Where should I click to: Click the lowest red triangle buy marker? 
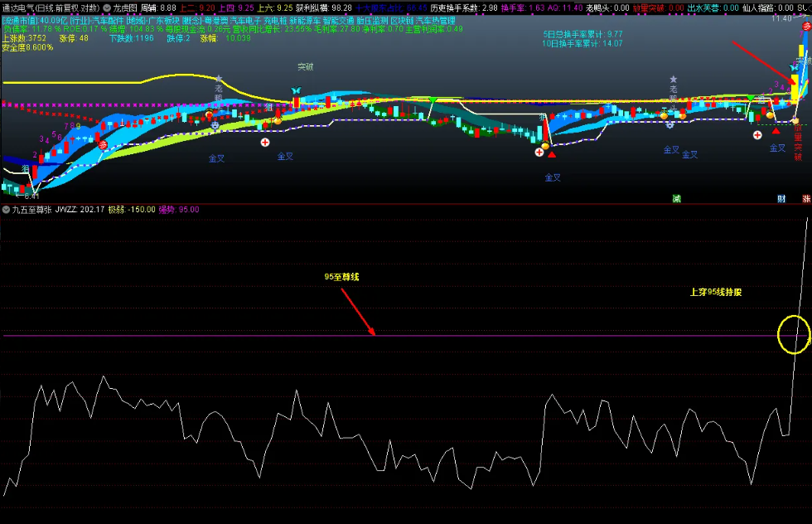coord(552,154)
